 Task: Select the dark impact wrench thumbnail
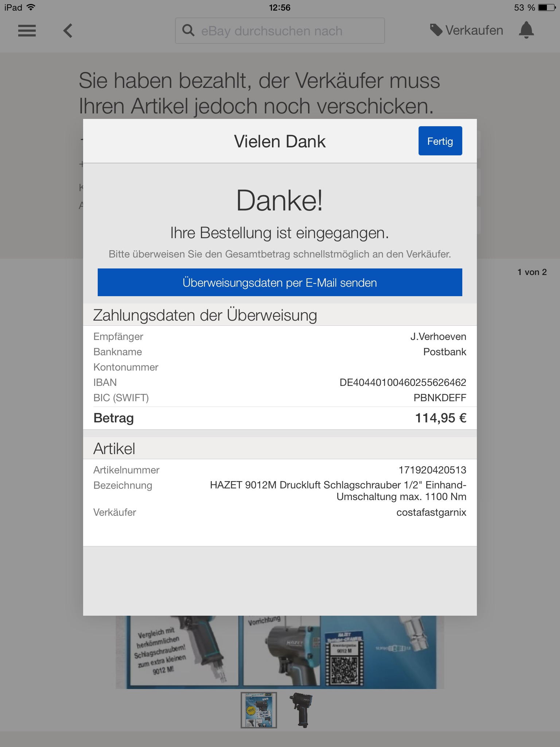302,710
